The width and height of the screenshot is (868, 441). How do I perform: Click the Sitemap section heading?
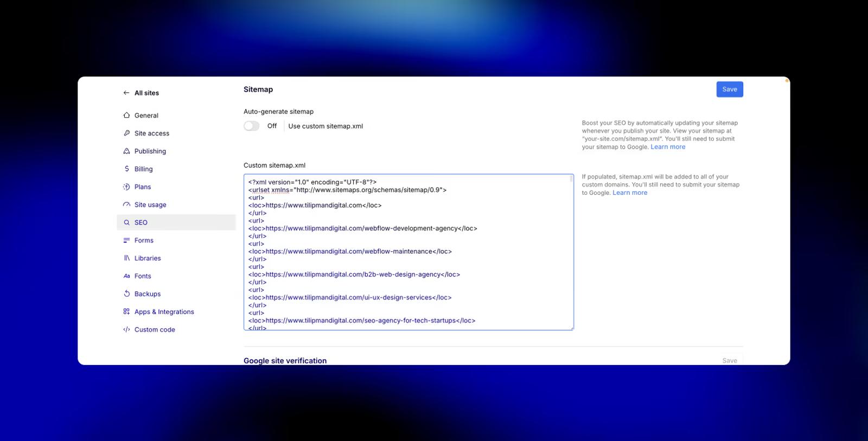[x=258, y=90]
